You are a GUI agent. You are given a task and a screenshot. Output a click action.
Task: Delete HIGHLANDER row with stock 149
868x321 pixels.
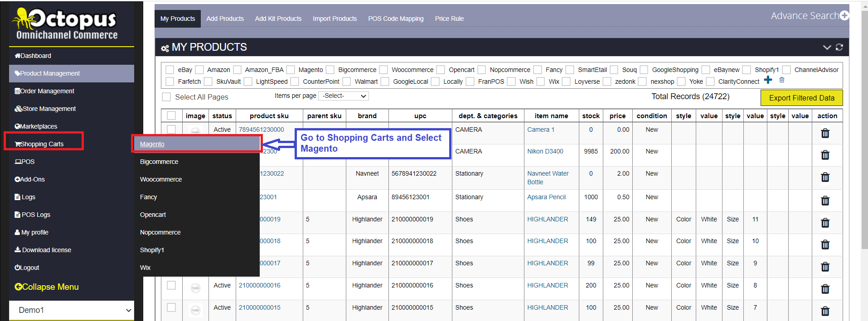[x=825, y=223]
